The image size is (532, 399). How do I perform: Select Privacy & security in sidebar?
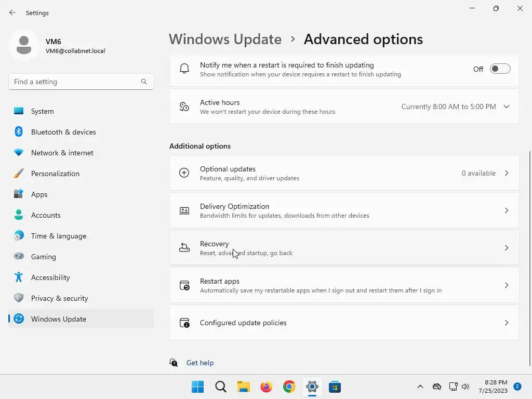pos(81,298)
